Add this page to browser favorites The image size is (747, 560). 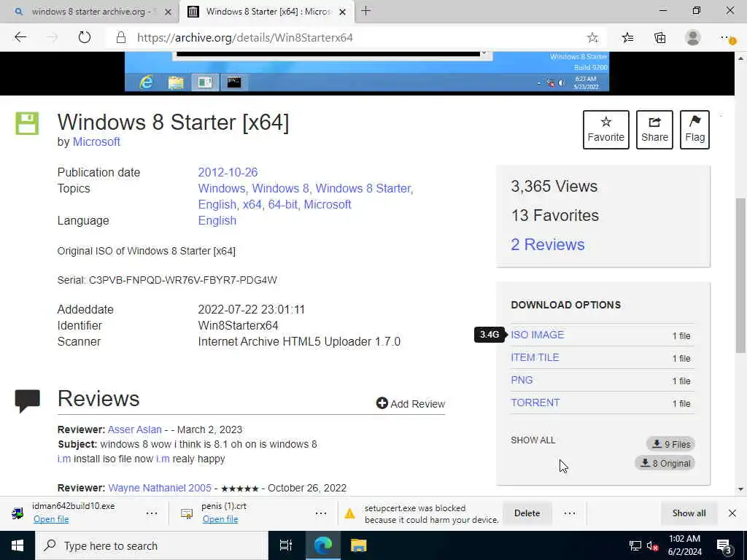592,38
